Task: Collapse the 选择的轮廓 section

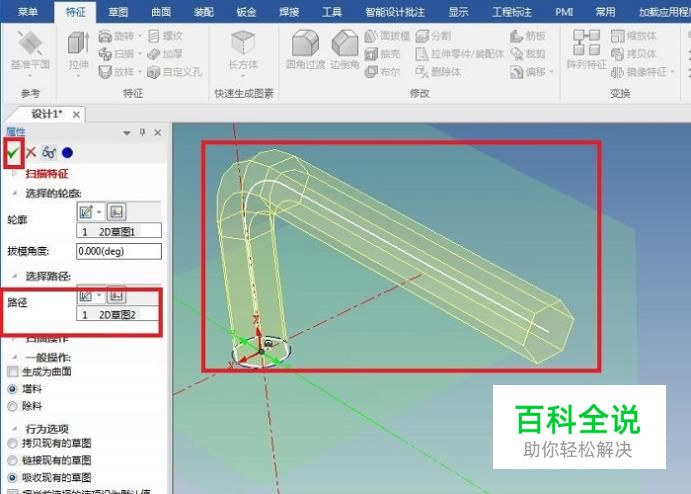Action: pyautogui.click(x=14, y=193)
